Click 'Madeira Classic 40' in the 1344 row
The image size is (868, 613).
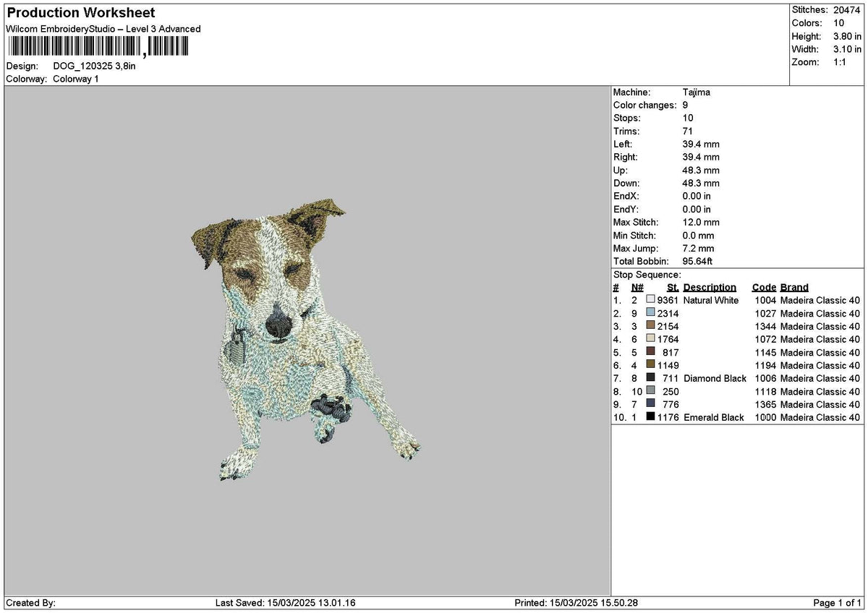820,326
